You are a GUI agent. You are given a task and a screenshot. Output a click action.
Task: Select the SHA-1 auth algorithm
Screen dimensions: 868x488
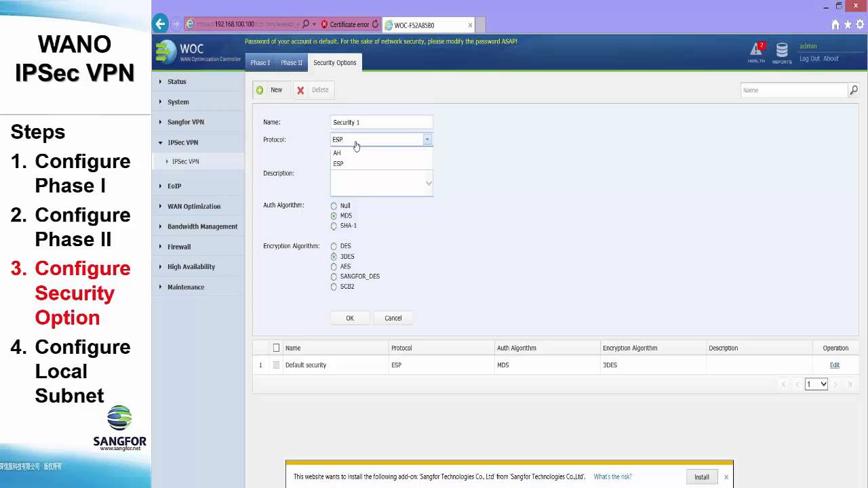[334, 226]
